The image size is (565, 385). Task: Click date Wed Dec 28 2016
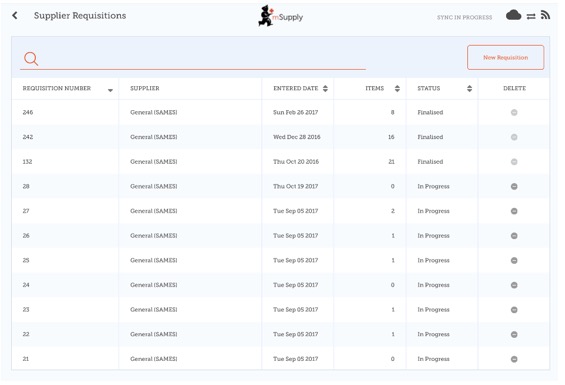point(297,137)
